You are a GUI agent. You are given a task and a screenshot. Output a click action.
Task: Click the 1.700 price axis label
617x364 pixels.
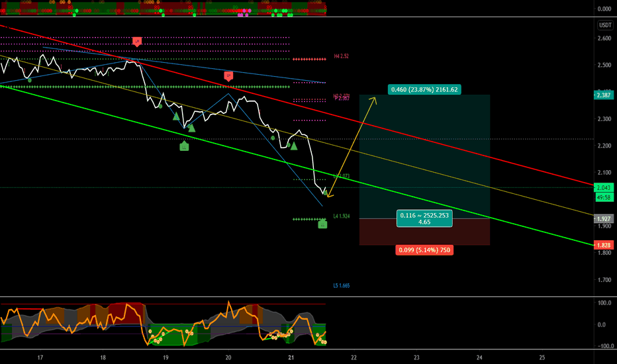click(x=604, y=280)
